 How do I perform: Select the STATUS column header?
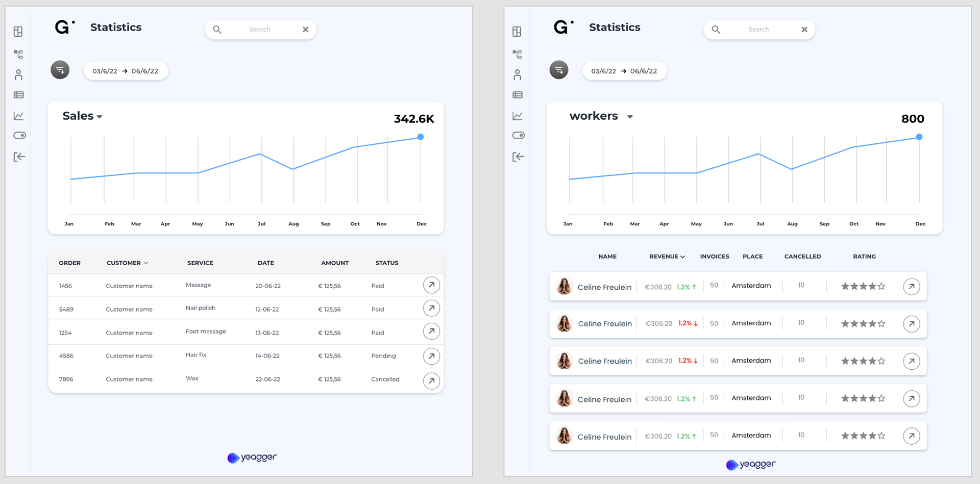click(x=387, y=263)
